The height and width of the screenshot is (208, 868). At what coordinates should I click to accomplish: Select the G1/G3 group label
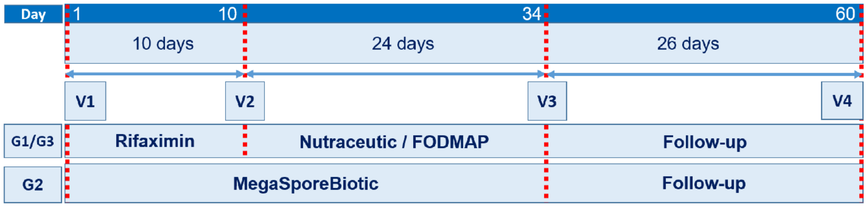click(x=33, y=141)
